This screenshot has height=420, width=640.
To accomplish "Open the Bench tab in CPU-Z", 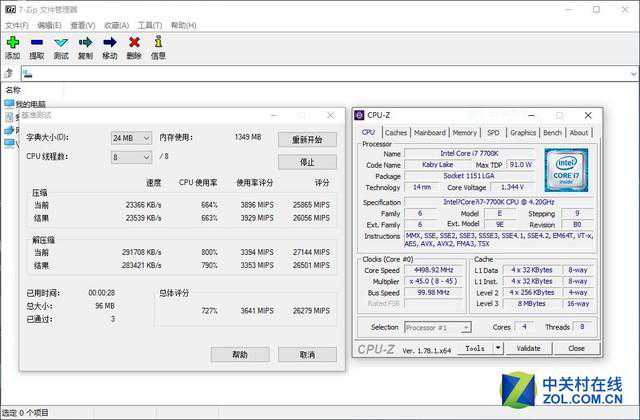I will [552, 132].
